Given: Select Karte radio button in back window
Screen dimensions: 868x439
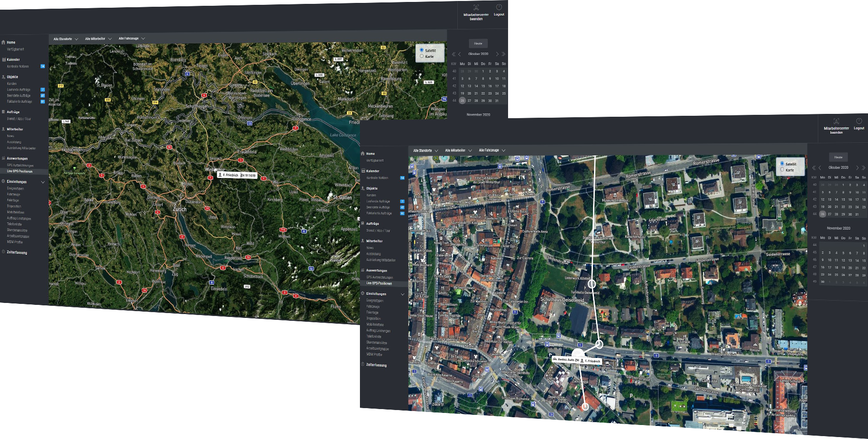Looking at the screenshot, I should 422,56.
